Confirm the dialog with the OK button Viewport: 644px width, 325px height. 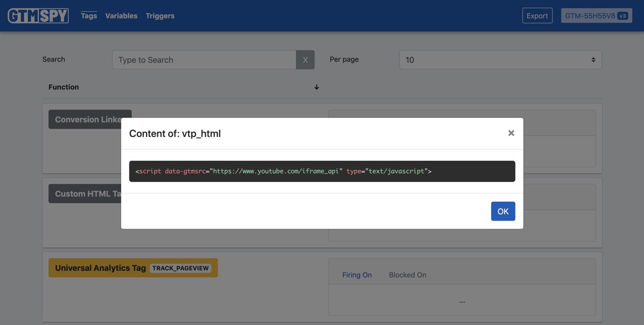pyautogui.click(x=503, y=211)
